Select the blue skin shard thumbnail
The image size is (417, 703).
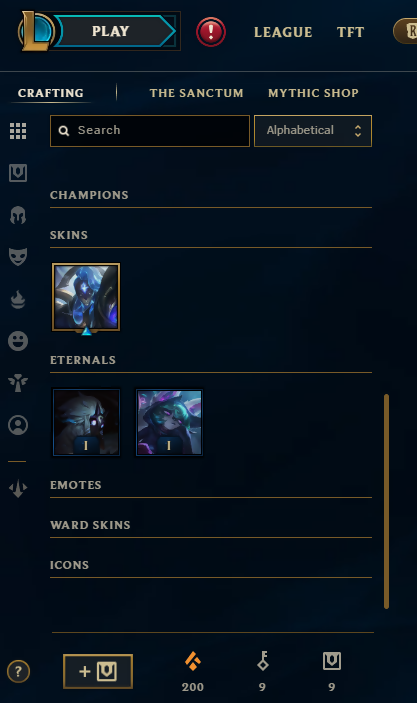point(86,297)
